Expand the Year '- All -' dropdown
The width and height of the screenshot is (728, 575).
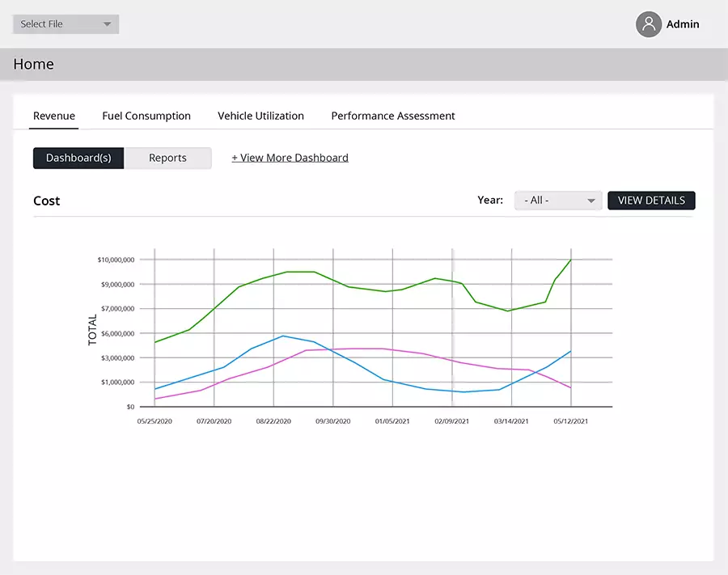(558, 201)
